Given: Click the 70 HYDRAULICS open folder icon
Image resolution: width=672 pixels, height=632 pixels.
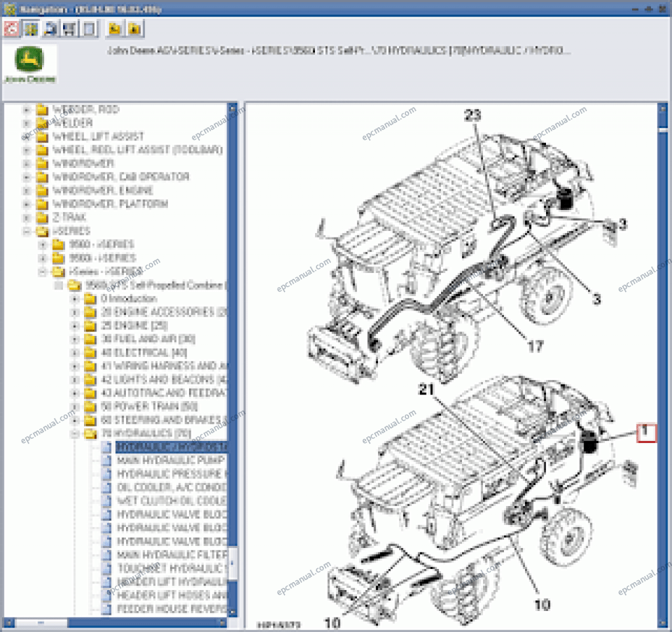Looking at the screenshot, I should pos(90,433).
